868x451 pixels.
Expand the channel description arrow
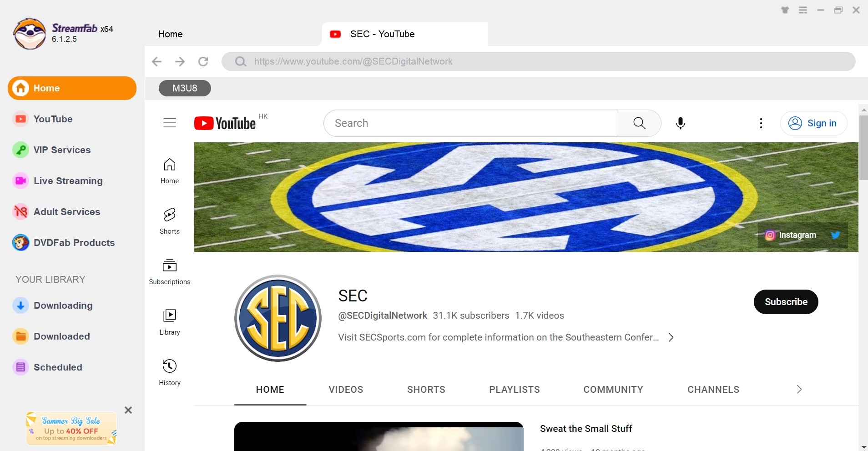pyautogui.click(x=671, y=337)
